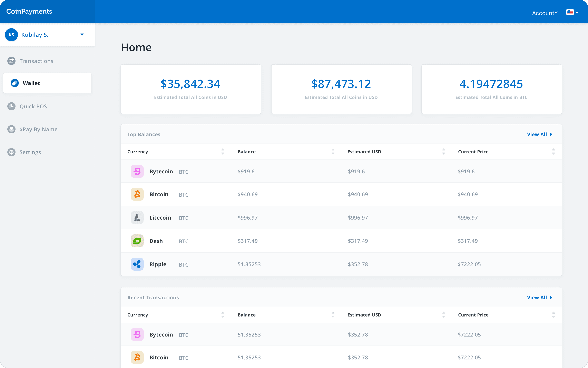This screenshot has height=368, width=588.
Task: Open the Account dropdown menu
Action: (545, 13)
